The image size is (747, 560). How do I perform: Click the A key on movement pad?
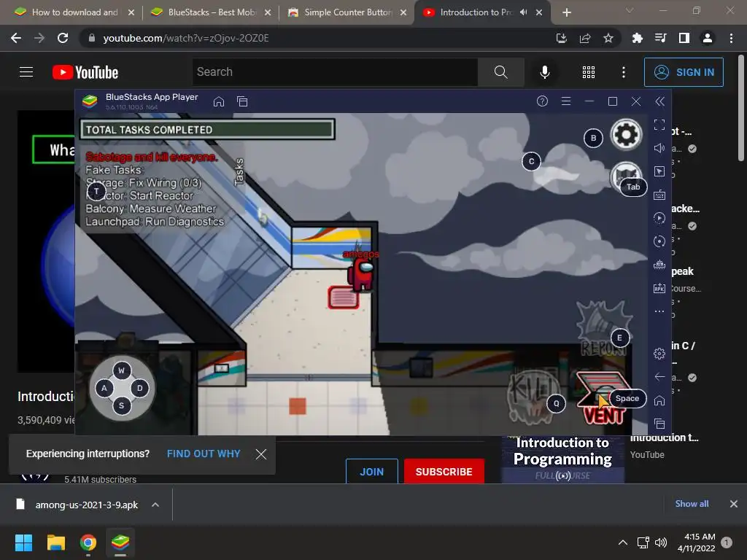(x=104, y=388)
